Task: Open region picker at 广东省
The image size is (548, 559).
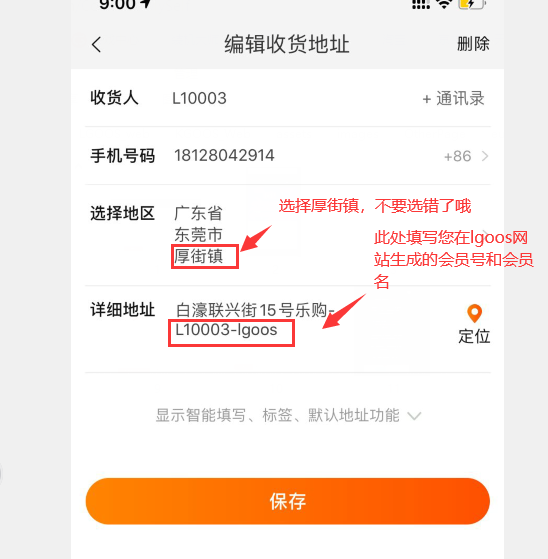Action: [198, 213]
